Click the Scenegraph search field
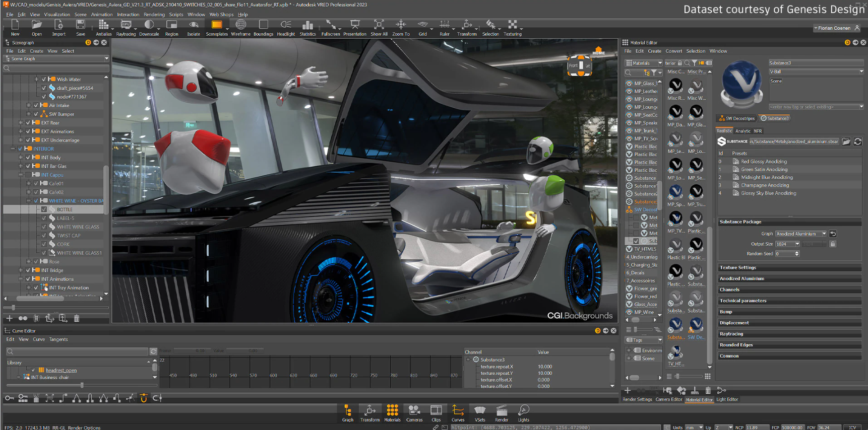 click(55, 68)
